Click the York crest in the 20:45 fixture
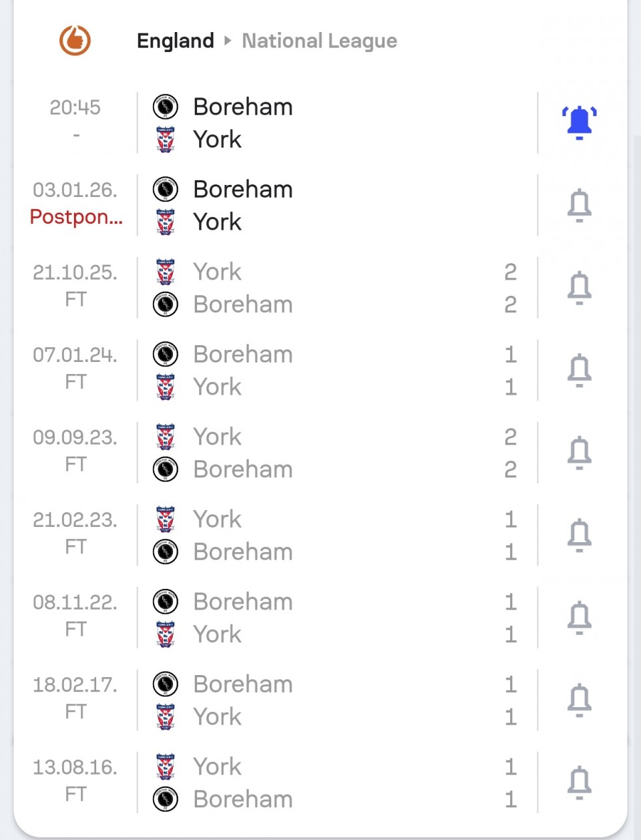This screenshot has height=840, width=641. coord(166,140)
